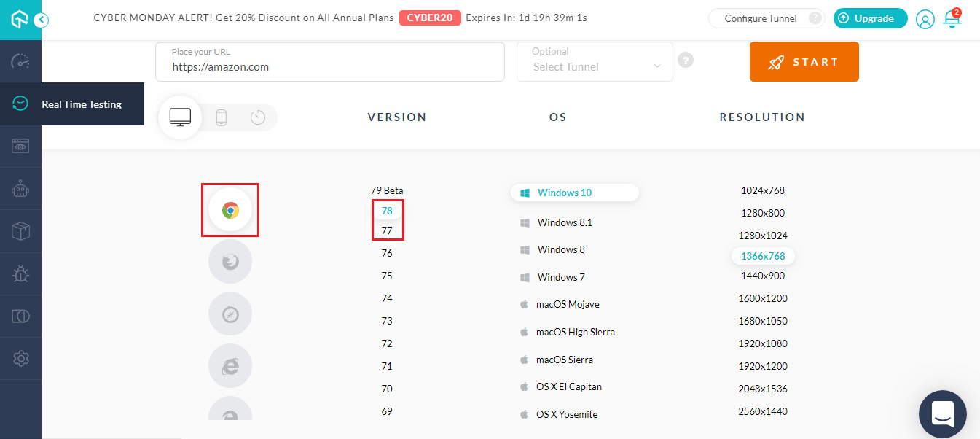This screenshot has width=980, height=439.
Task: Click the URL input field
Action: [330, 61]
